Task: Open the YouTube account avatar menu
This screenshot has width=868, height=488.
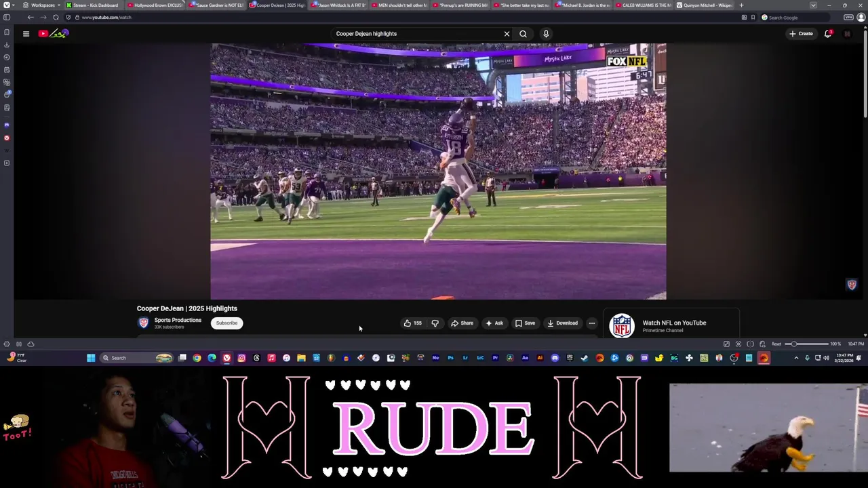Action: [x=847, y=33]
